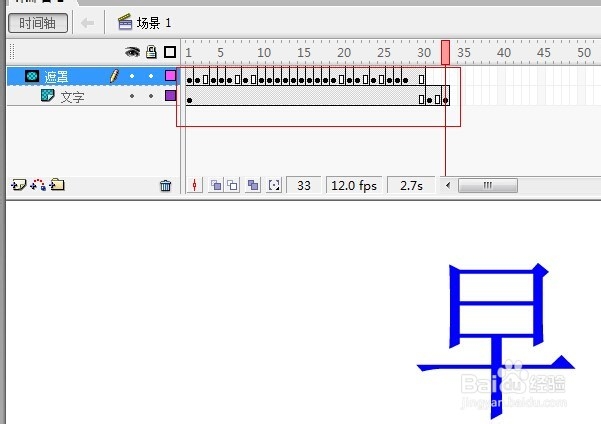Click the 12.0 fps frame rate
601x424 pixels.
coord(354,186)
